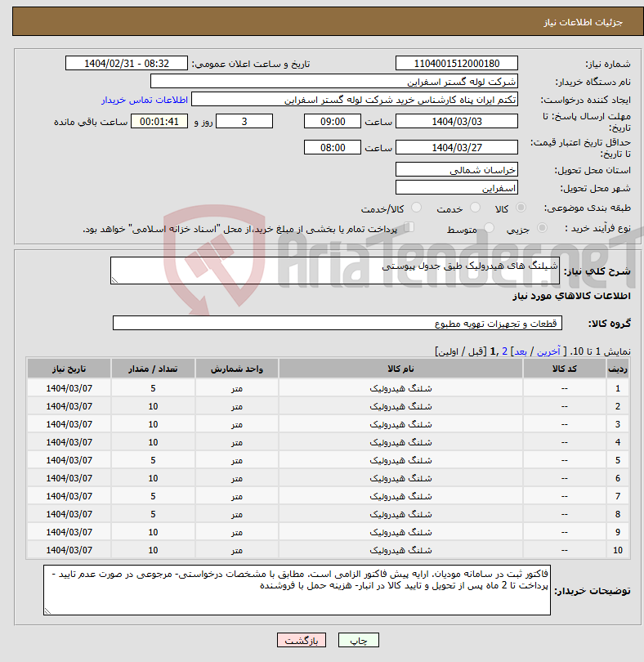644x662 pixels.
Task: Click the remaining days field showing 3
Action: (x=244, y=121)
